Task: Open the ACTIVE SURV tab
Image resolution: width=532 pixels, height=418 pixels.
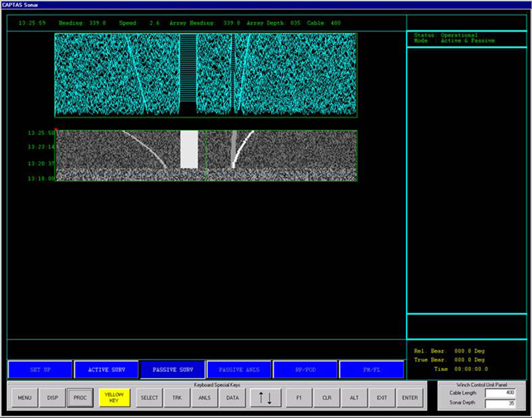Action: tap(106, 370)
